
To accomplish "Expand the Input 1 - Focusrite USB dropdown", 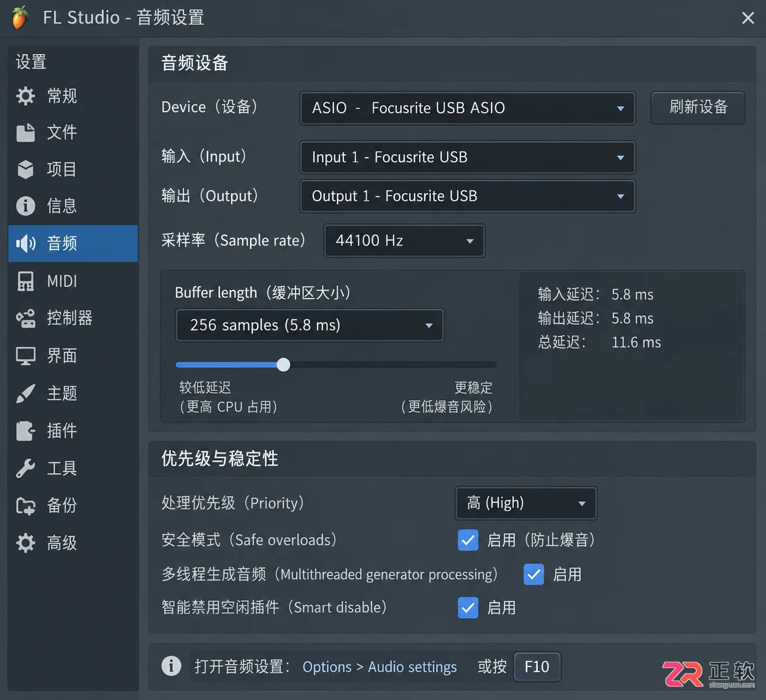I will [467, 157].
